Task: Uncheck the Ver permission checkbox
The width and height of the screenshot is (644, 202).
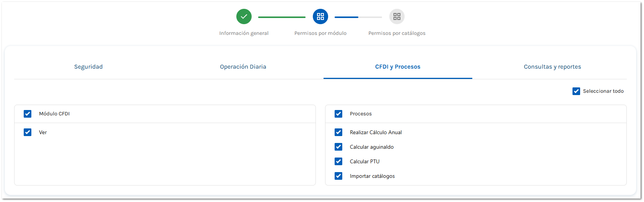Action: (x=28, y=132)
